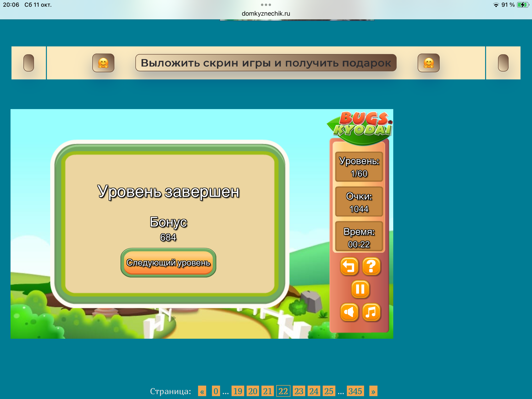This screenshot has height=399, width=532.
Task: Click the undo/back arrow game button
Action: point(349,266)
